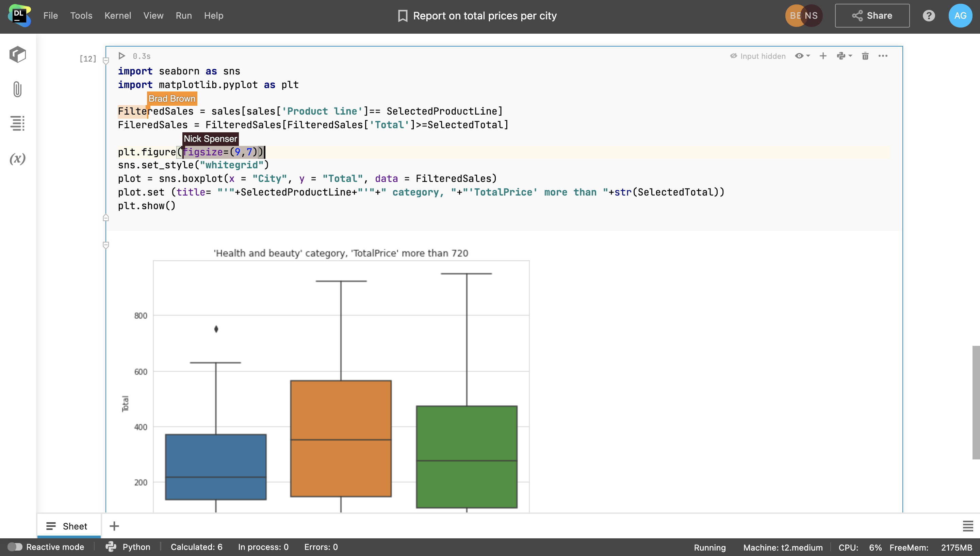
Task: Click the AG user avatar
Action: coord(960,16)
